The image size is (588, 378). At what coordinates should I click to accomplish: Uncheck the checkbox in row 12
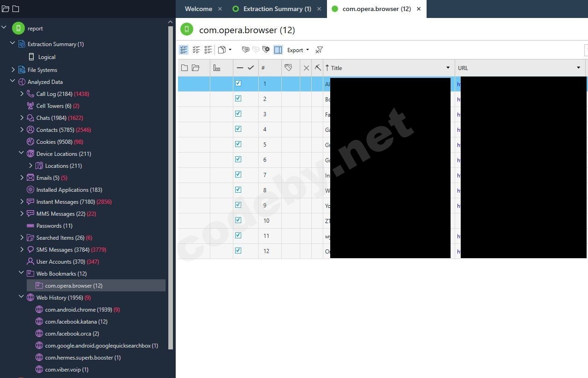pyautogui.click(x=238, y=251)
